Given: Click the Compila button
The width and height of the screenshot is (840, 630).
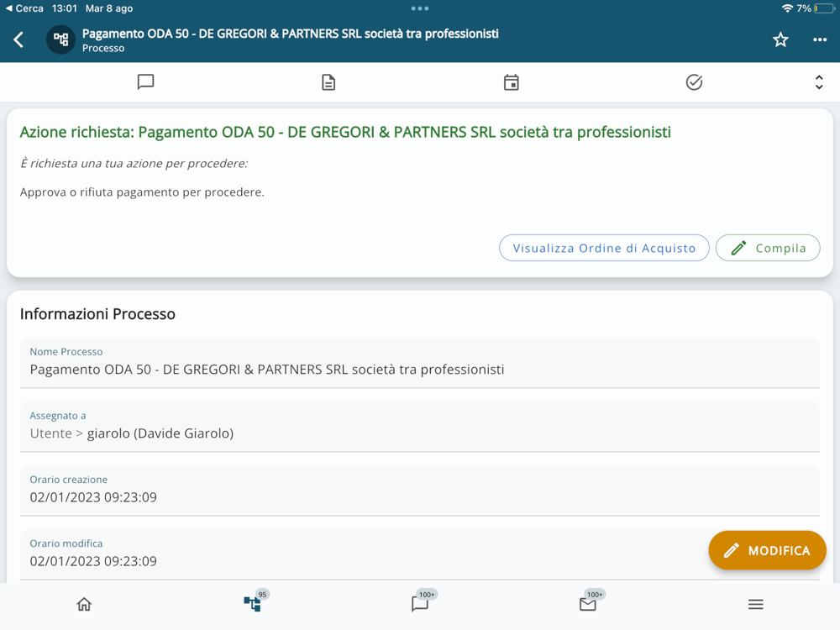Looking at the screenshot, I should point(768,248).
